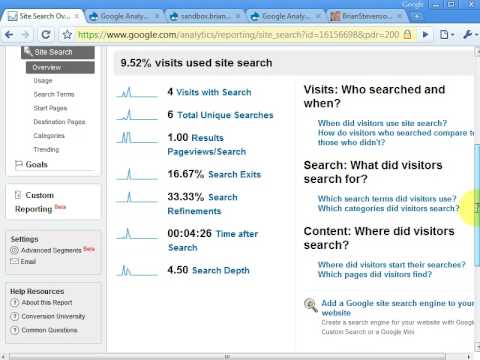480x360 pixels.
Task: Open the Visits with Search metric
Action: coord(214,92)
